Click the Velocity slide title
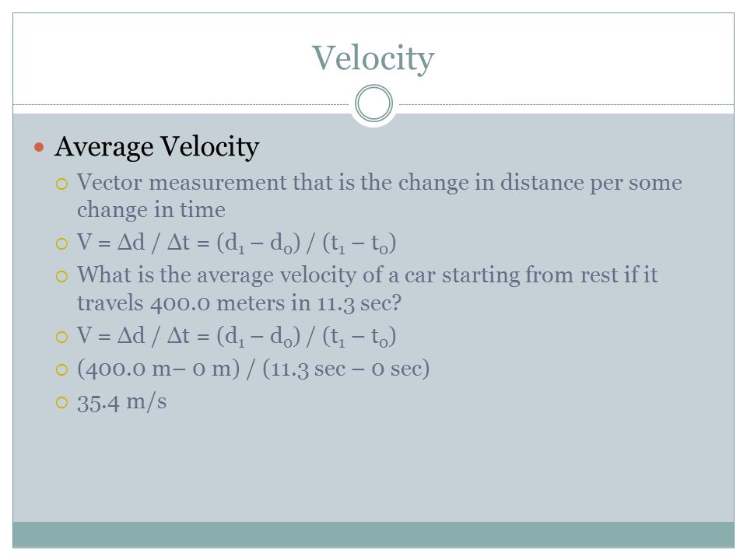 pos(373,58)
